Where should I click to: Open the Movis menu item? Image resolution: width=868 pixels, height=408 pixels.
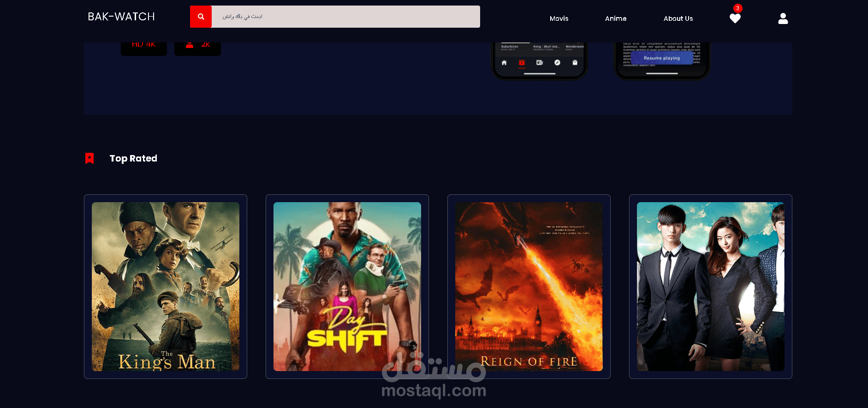coord(559,18)
